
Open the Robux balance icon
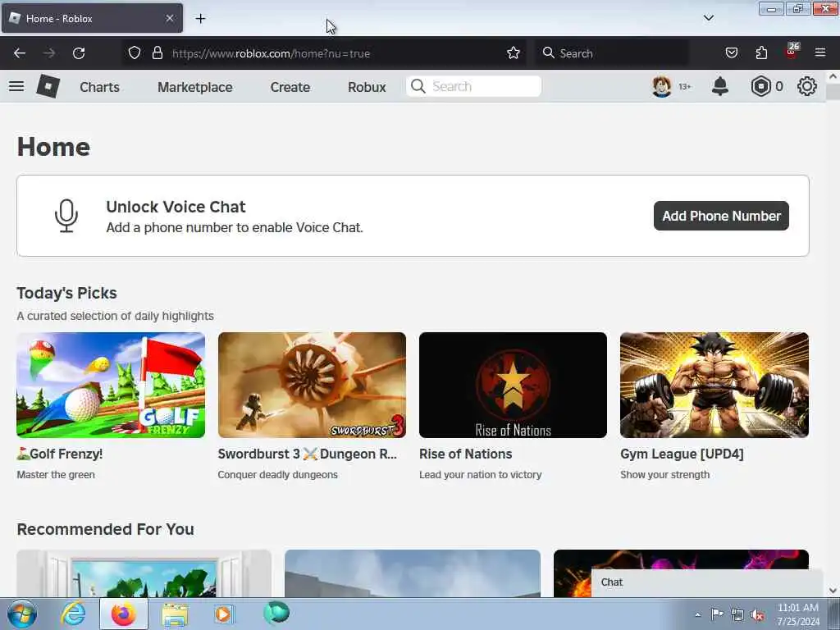point(760,86)
